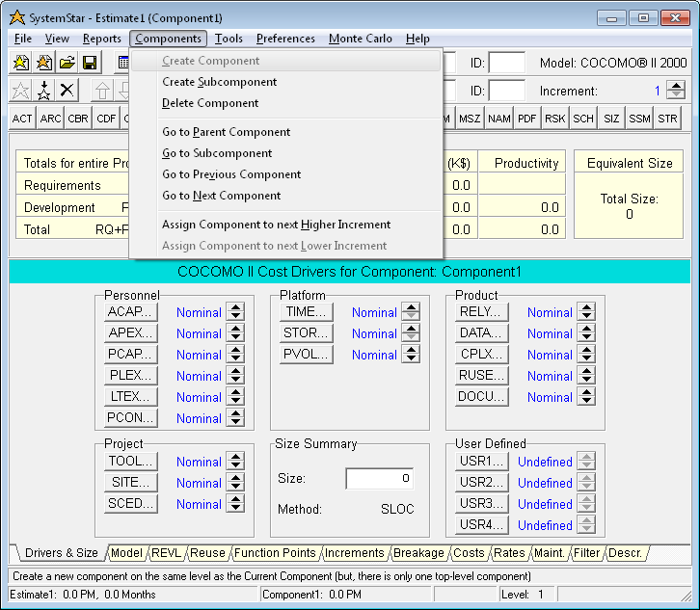700x610 pixels.
Task: Click the DATA... driver button
Action: click(x=482, y=332)
